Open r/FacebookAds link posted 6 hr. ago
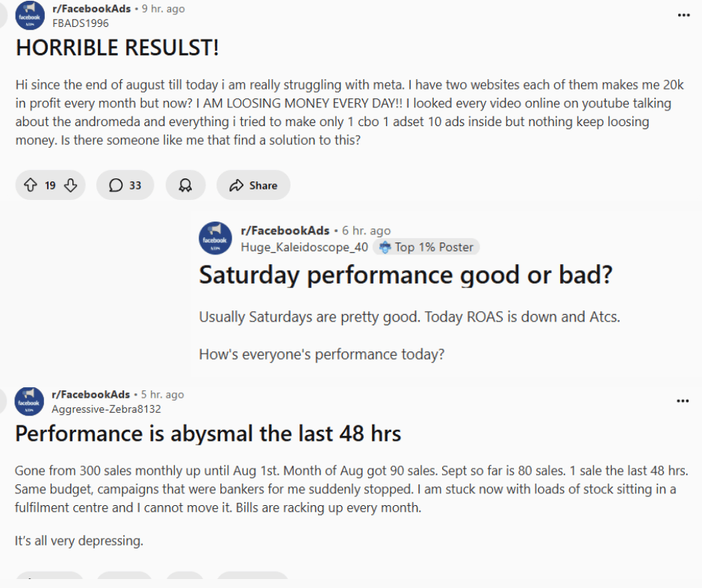Viewport: 702px width, 588px height. pyautogui.click(x=285, y=231)
